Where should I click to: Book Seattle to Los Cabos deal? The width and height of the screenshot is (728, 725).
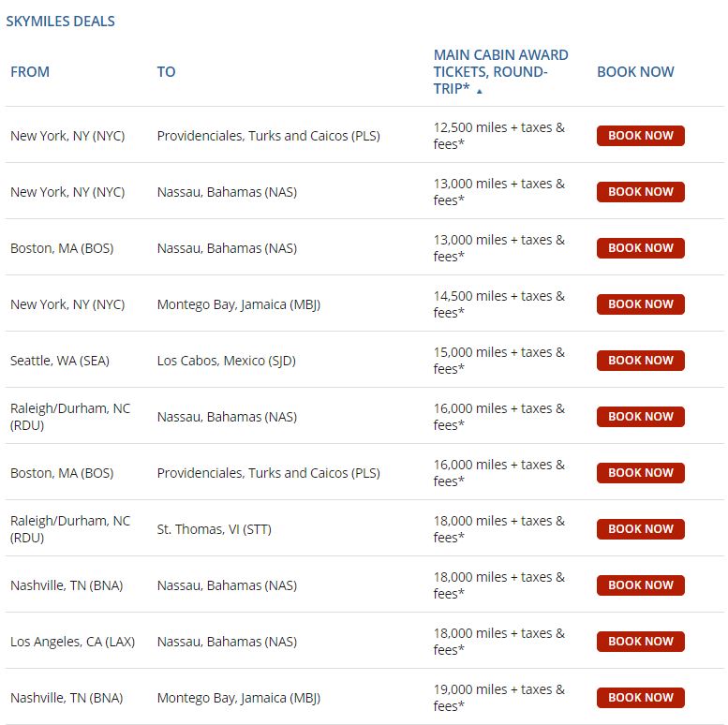[x=641, y=361]
